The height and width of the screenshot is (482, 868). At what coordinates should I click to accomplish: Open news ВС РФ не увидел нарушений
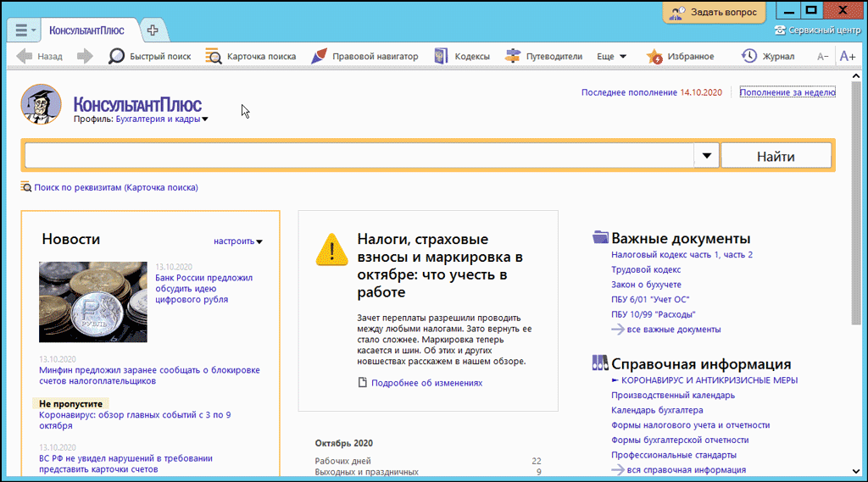125,463
